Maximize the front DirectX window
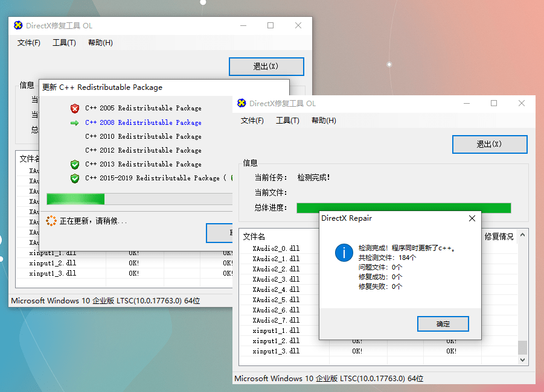The height and width of the screenshot is (392, 544). [x=494, y=103]
